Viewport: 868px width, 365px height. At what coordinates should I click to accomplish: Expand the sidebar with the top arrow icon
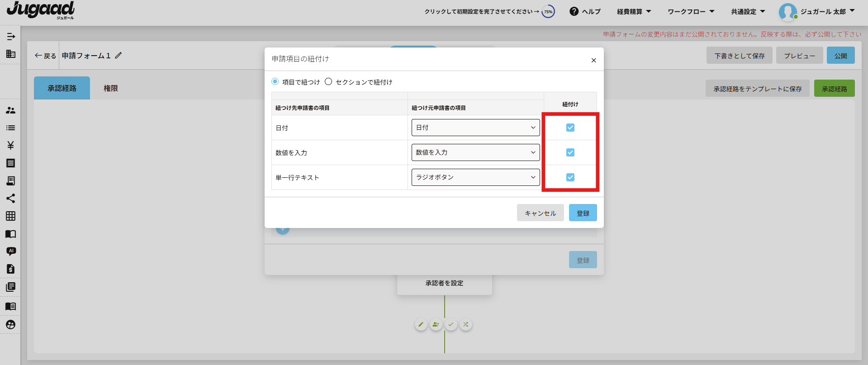click(11, 37)
